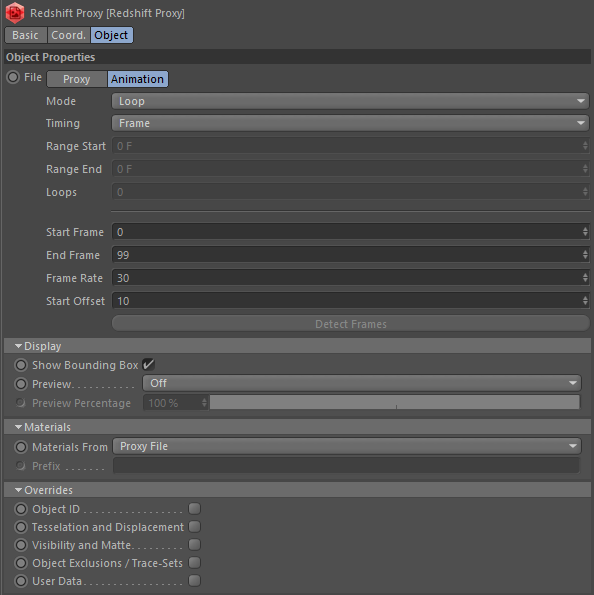This screenshot has height=595, width=594.
Task: Toggle the Preview keyframe circle
Action: click(21, 384)
